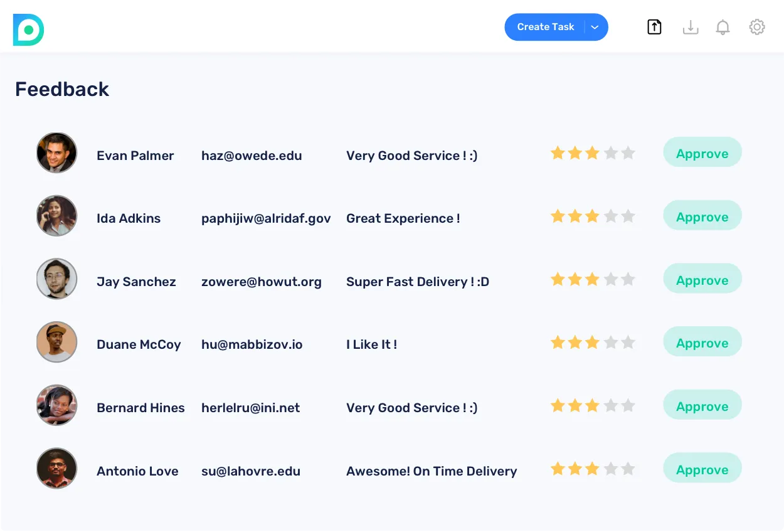The image size is (784, 532).
Task: Click the app logo in top-left corner
Action: click(28, 29)
